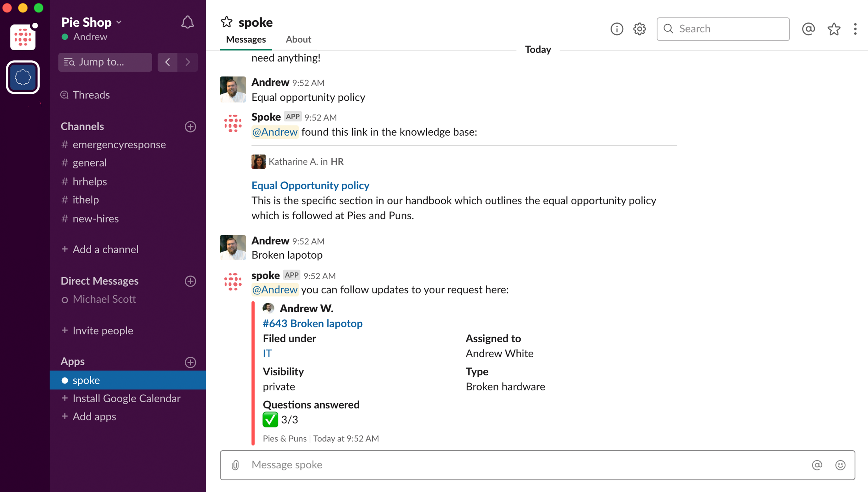Click IT filed-under link
The width and height of the screenshot is (868, 492).
pos(267,353)
